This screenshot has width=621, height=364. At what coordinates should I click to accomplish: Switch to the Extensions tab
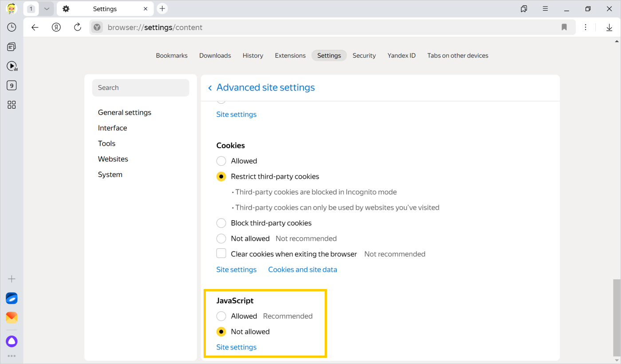pos(290,55)
